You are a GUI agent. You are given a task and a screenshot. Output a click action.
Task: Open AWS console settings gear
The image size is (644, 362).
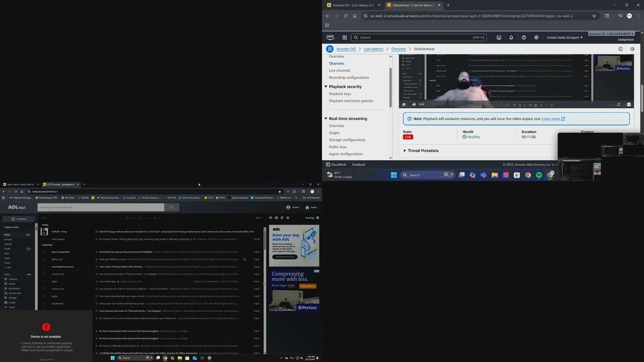(536, 37)
